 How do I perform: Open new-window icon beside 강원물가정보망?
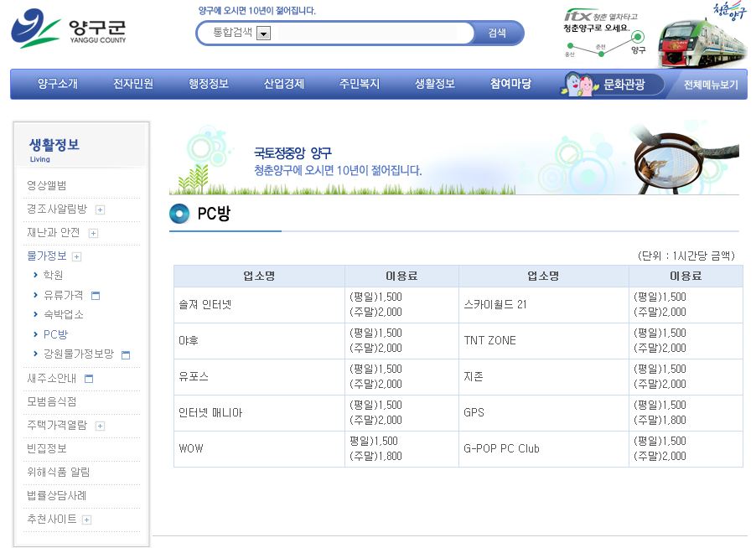pos(126,355)
